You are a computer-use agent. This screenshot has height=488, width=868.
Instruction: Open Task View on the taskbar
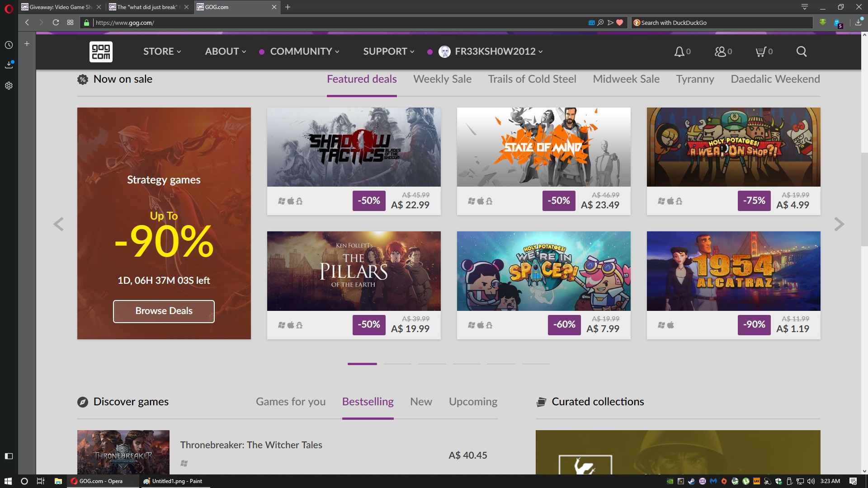(40, 481)
